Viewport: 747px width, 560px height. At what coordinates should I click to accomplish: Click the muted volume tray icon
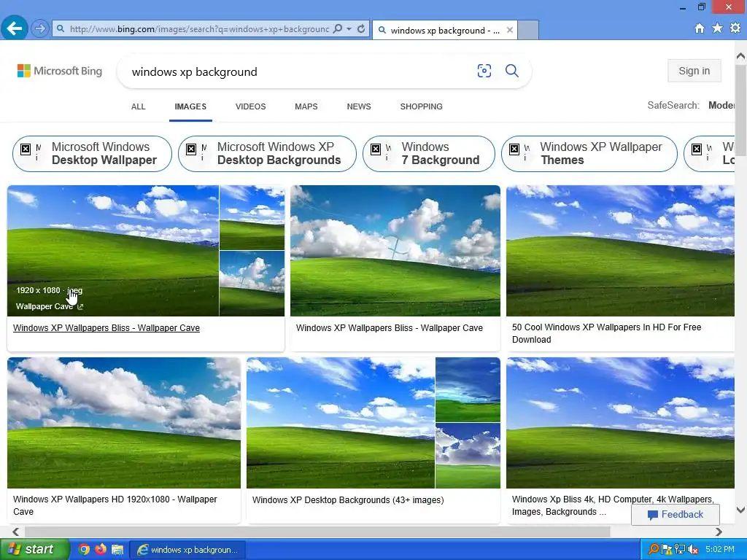click(693, 549)
